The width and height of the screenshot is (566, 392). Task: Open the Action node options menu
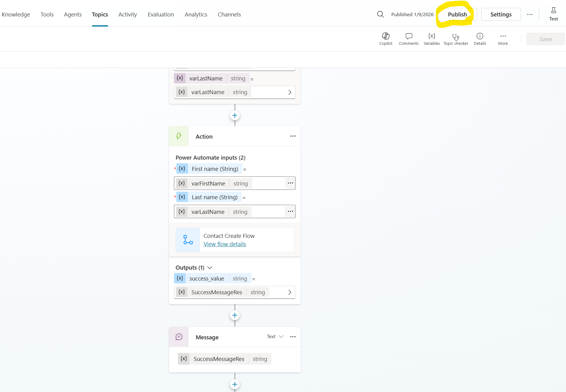coord(293,136)
